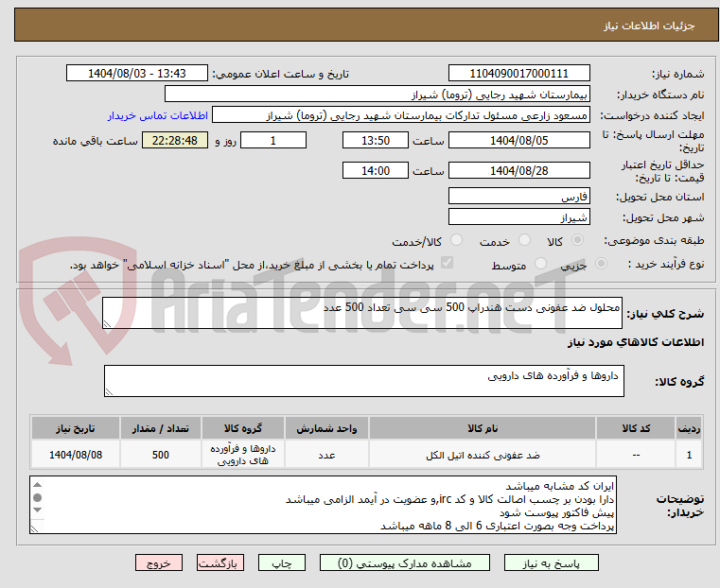Click the بازگشت back button
Viewport: 720px width, 588px height.
tap(220, 562)
